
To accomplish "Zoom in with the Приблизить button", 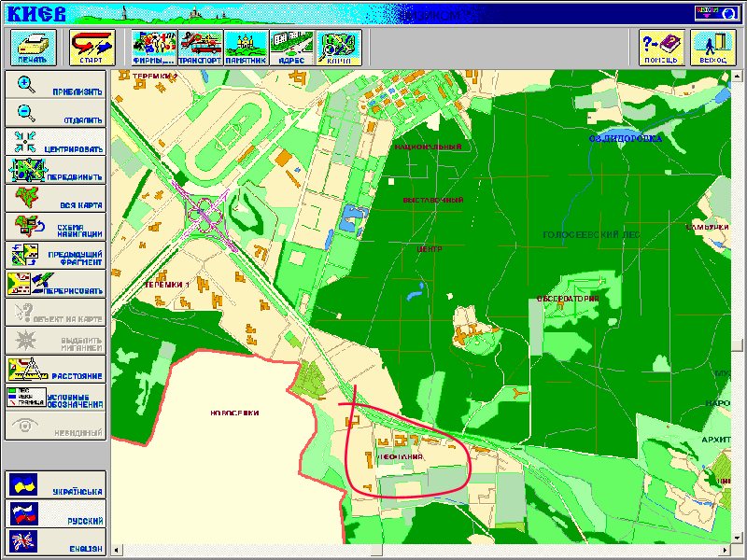I will tap(55, 86).
